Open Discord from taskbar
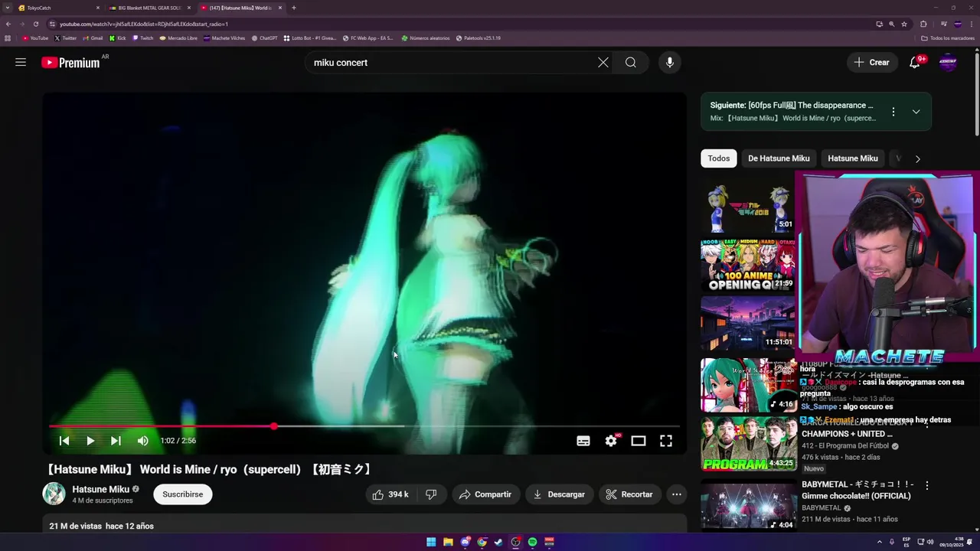This screenshot has height=551, width=980. click(465, 542)
